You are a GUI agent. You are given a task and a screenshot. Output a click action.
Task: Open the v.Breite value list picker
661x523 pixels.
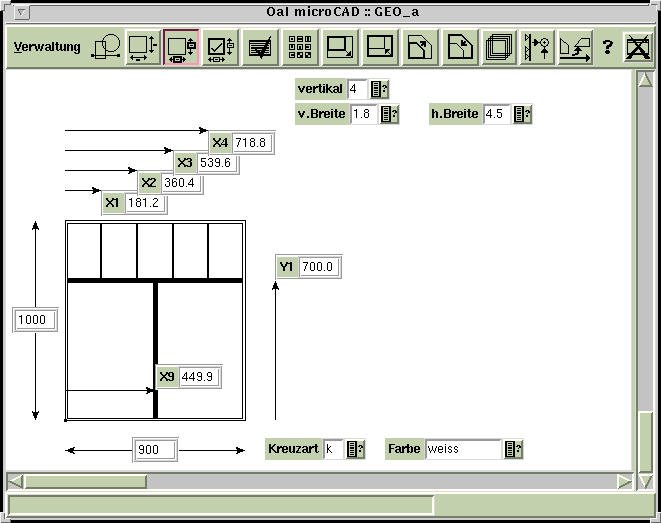pos(389,114)
